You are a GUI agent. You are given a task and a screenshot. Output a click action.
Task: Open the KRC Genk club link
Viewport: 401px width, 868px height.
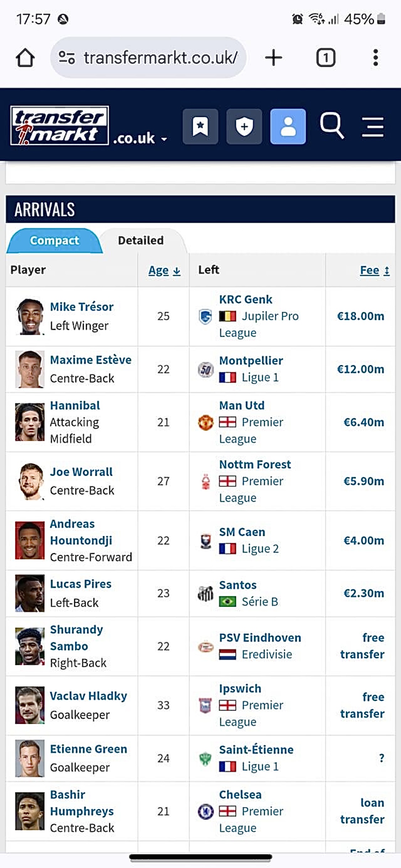(x=246, y=299)
